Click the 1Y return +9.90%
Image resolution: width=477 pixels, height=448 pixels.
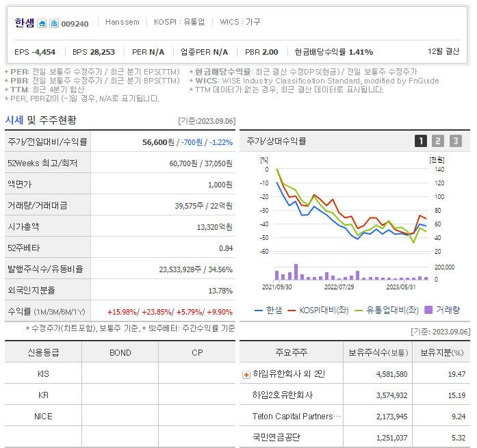point(220,312)
